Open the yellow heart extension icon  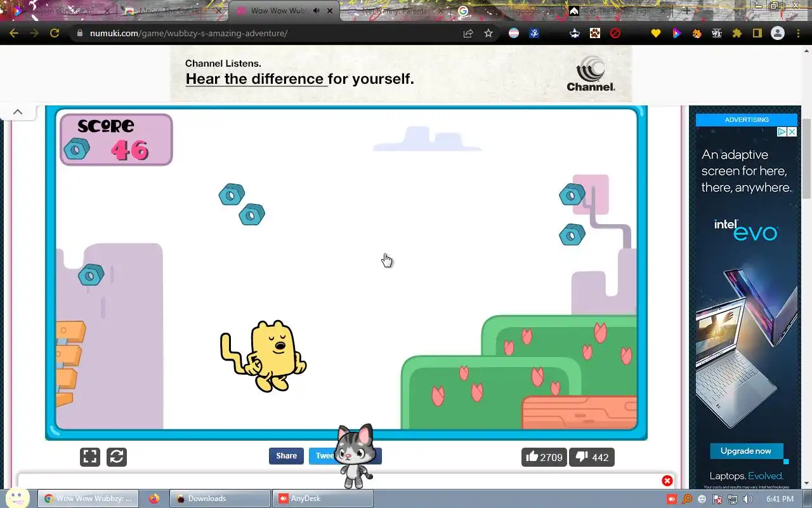[x=656, y=33]
